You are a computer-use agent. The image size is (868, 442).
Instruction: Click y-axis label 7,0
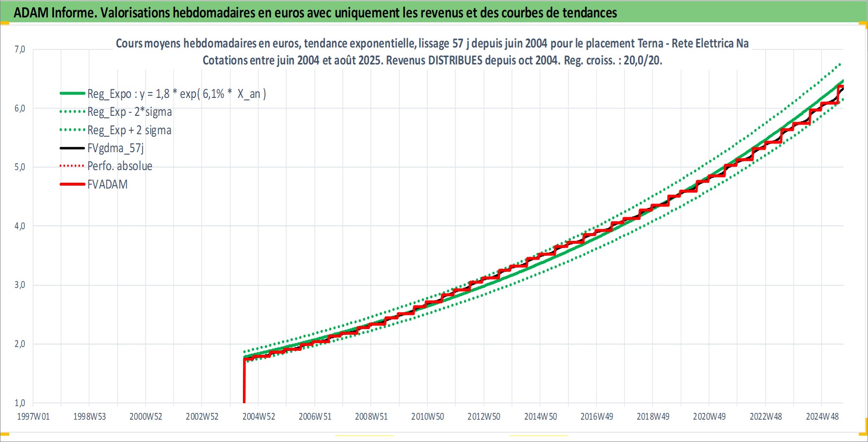[20, 49]
